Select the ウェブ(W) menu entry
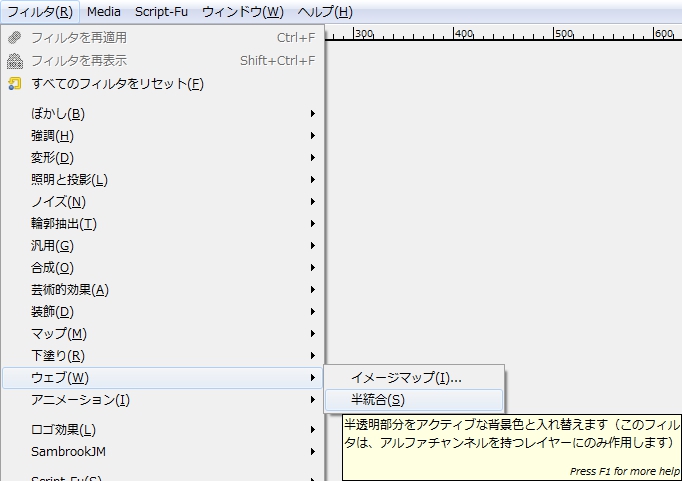Image resolution: width=682 pixels, height=481 pixels. click(x=163, y=378)
